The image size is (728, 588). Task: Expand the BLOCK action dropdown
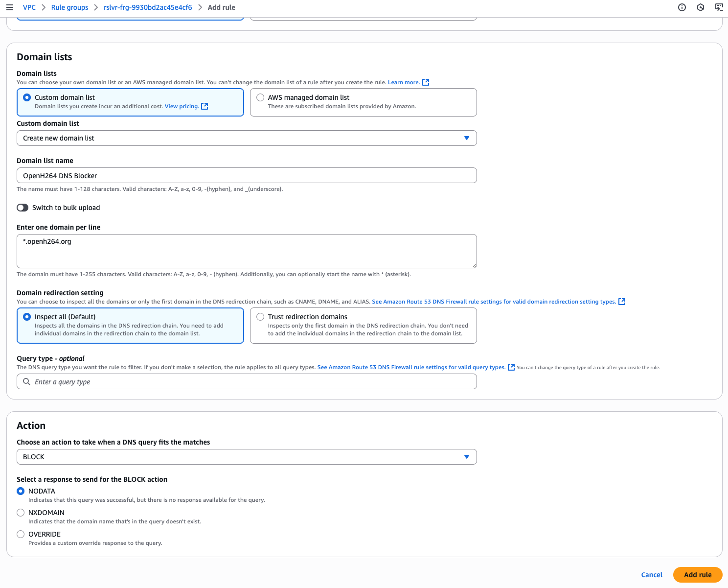point(247,457)
